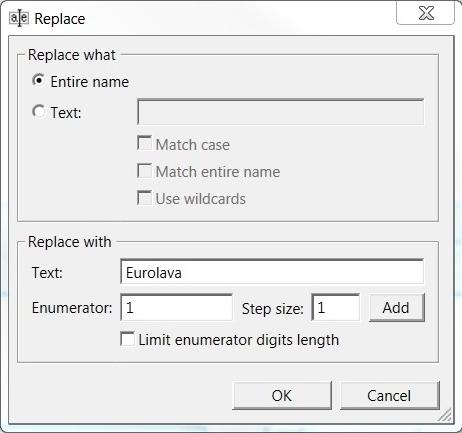The height and width of the screenshot is (433, 462).
Task: Cancel the Replace dialog
Action: (389, 396)
